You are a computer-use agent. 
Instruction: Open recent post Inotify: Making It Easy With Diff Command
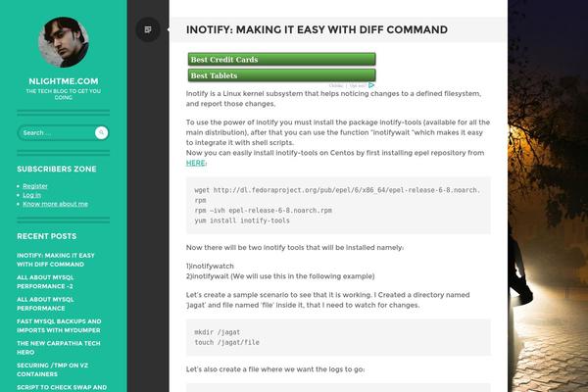click(56, 260)
